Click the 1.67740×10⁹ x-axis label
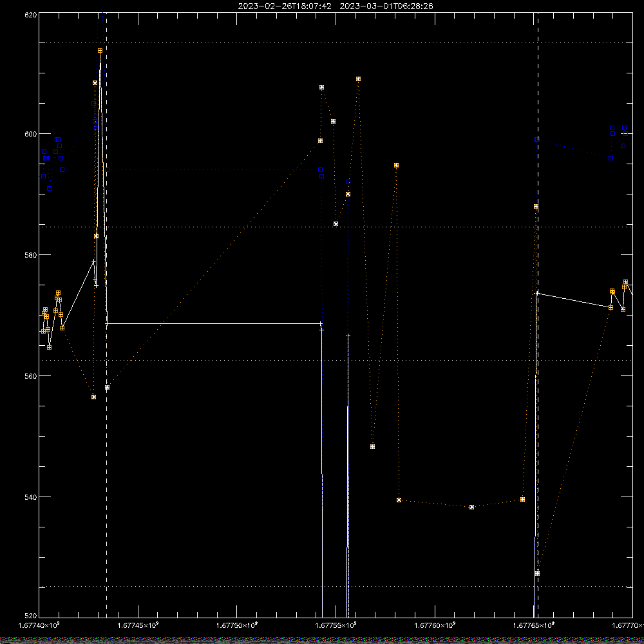Image resolution: width=644 pixels, height=644 pixels. click(x=39, y=625)
